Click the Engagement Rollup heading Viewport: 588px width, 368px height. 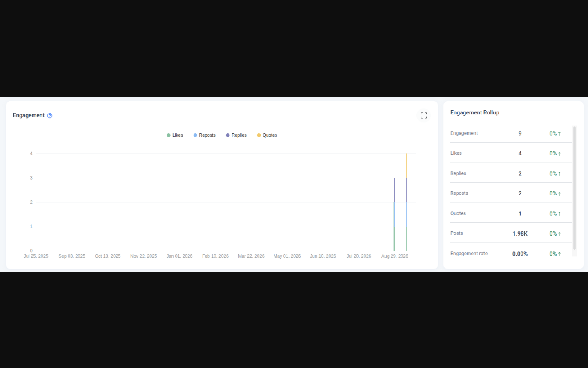click(475, 113)
